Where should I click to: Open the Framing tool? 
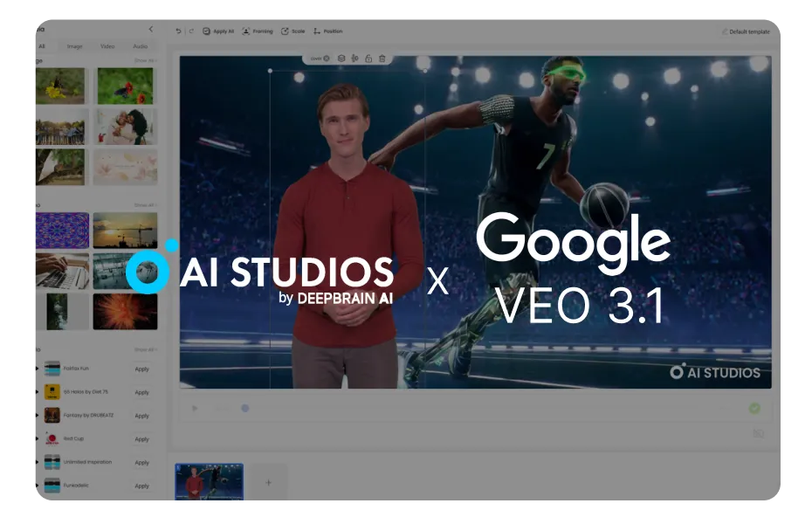tap(258, 31)
